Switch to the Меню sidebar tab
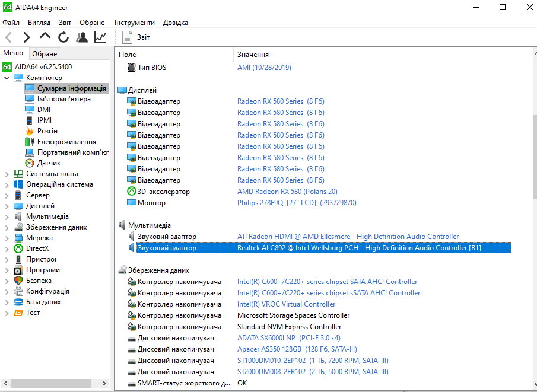Image resolution: width=537 pixels, height=392 pixels. click(x=13, y=53)
